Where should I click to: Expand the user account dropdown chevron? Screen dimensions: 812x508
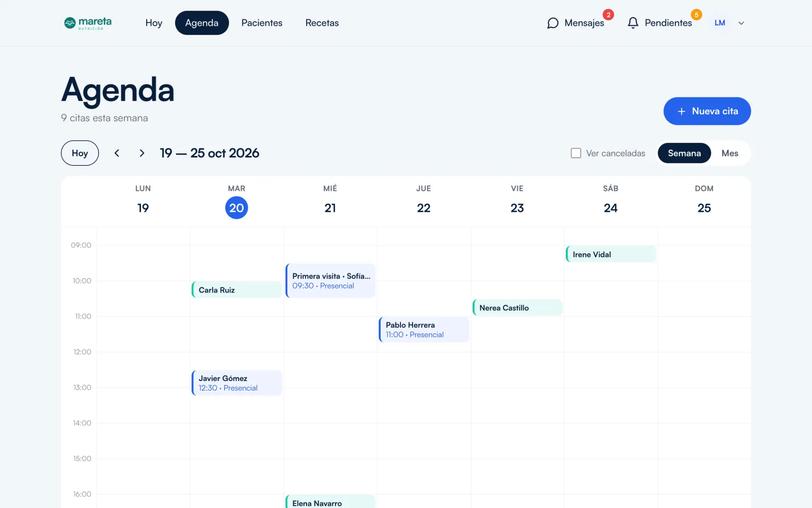(x=741, y=23)
